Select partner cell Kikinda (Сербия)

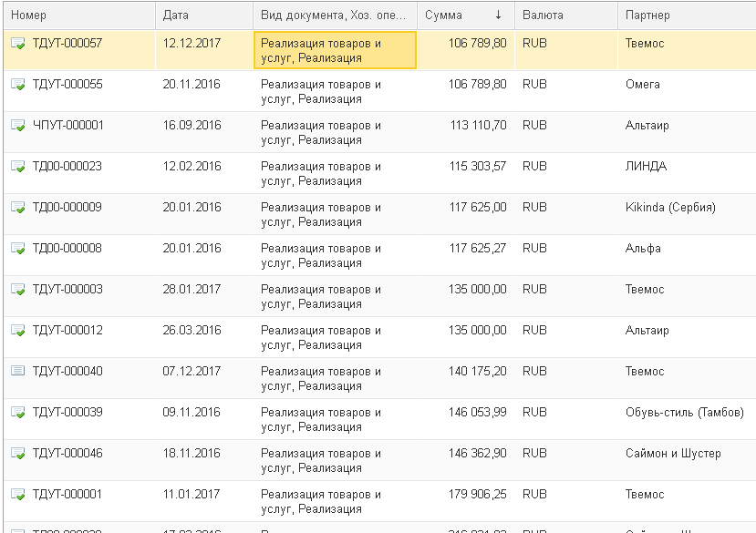point(670,208)
